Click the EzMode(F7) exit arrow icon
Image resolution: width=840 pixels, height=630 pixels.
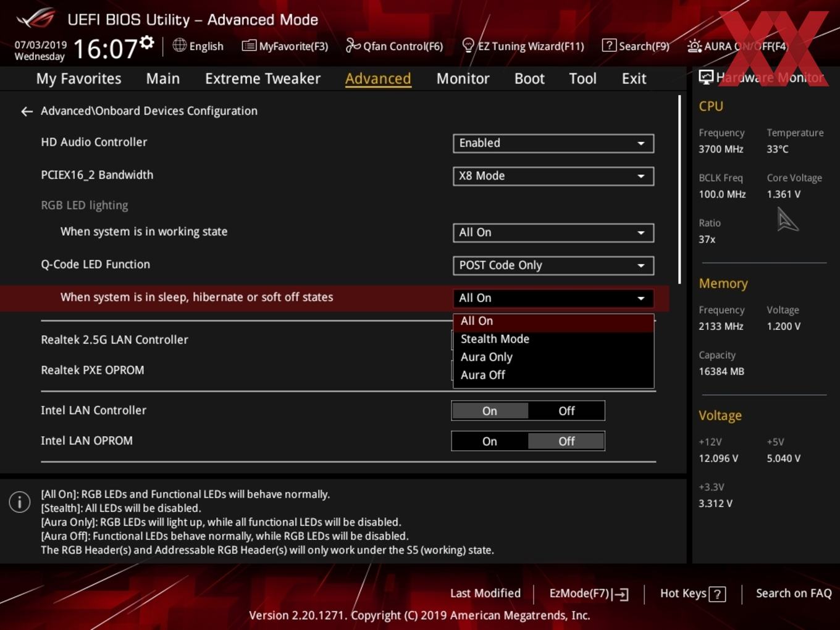pyautogui.click(x=621, y=594)
